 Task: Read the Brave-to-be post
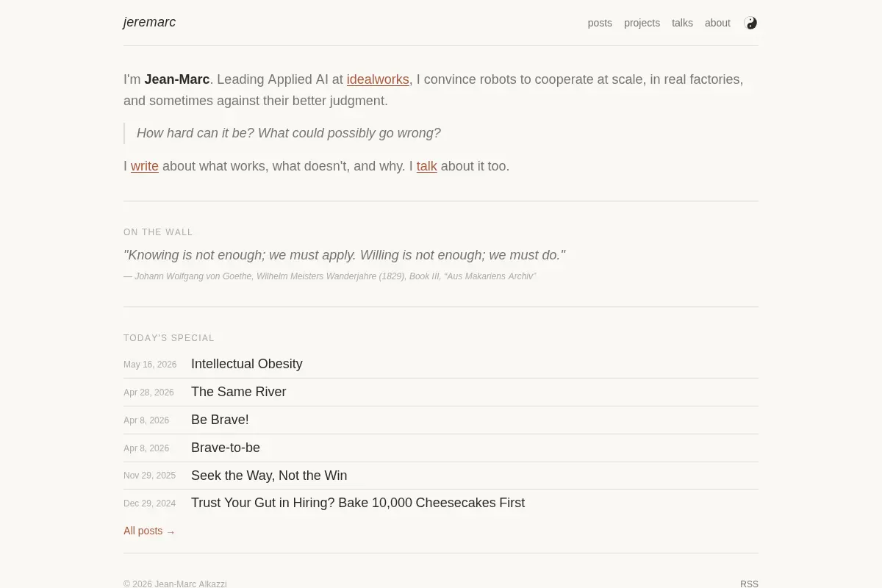pyautogui.click(x=226, y=448)
